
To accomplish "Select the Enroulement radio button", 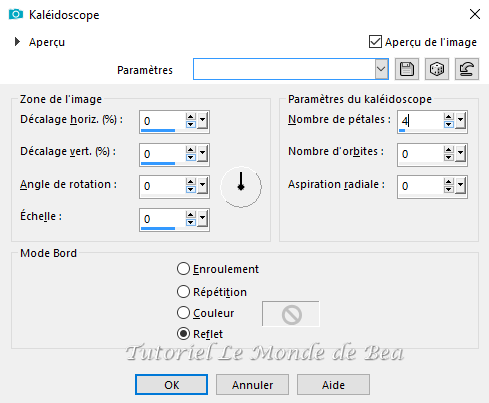I will (183, 269).
